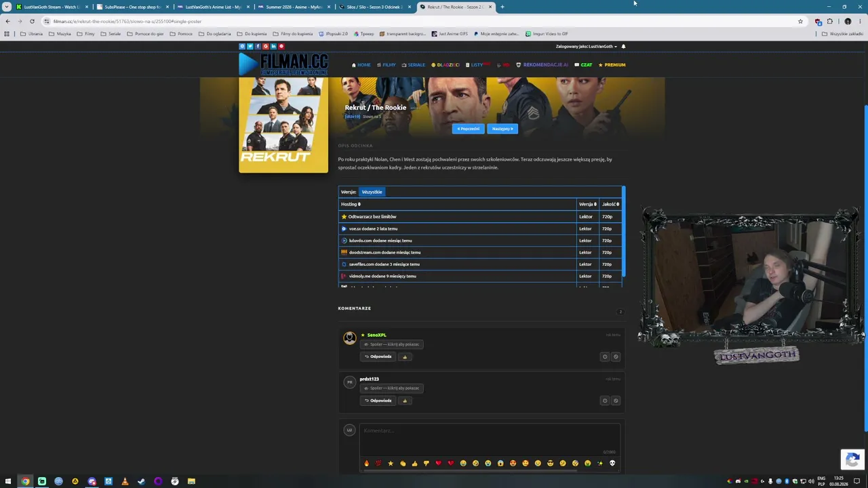Click the Facebook social icon in header
Viewport: 868px width, 488px height.
(x=258, y=46)
